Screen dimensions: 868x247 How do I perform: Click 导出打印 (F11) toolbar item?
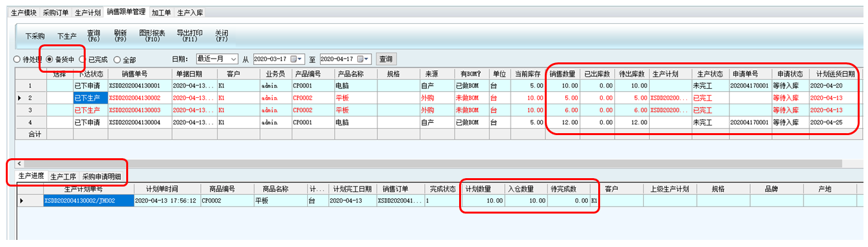(189, 36)
